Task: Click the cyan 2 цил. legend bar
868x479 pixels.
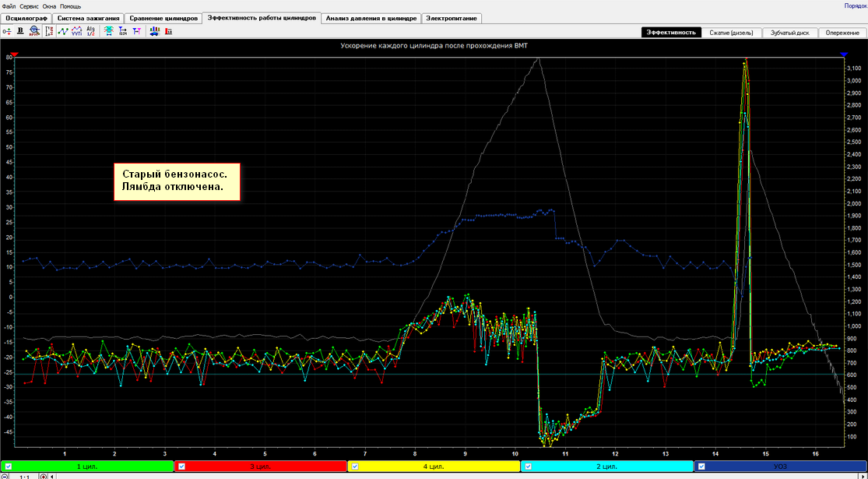Action: pos(606,467)
